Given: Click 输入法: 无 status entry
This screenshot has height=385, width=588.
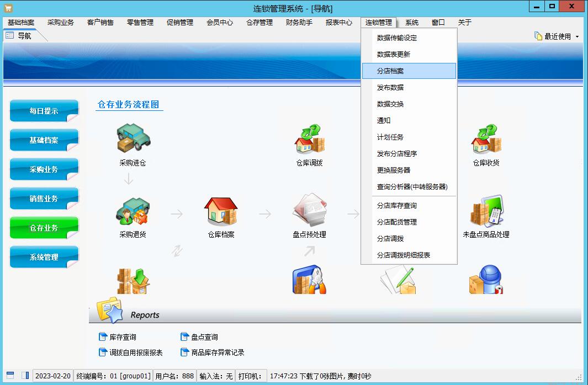Looking at the screenshot, I should point(216,376).
